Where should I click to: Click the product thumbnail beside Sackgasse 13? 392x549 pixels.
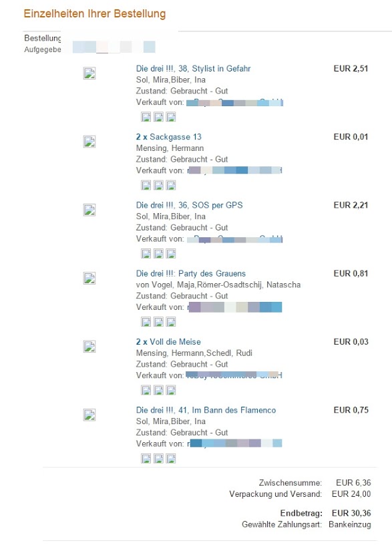pos(89,142)
